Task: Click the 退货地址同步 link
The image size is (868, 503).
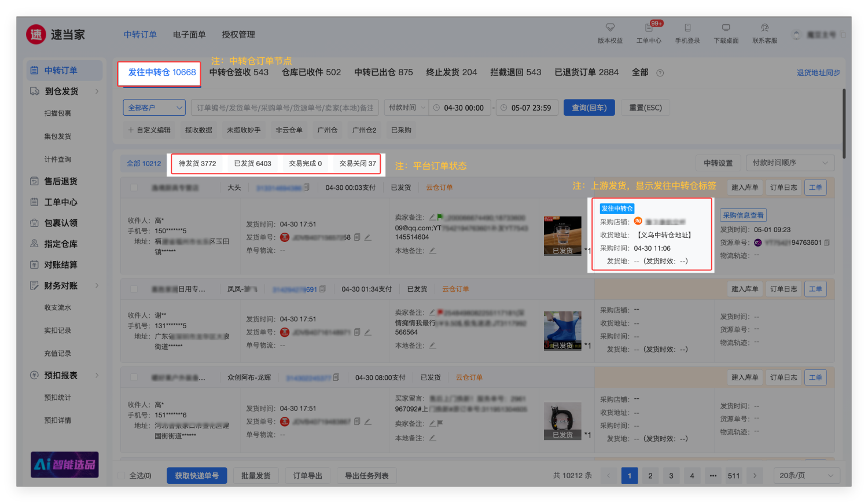Action: (818, 73)
